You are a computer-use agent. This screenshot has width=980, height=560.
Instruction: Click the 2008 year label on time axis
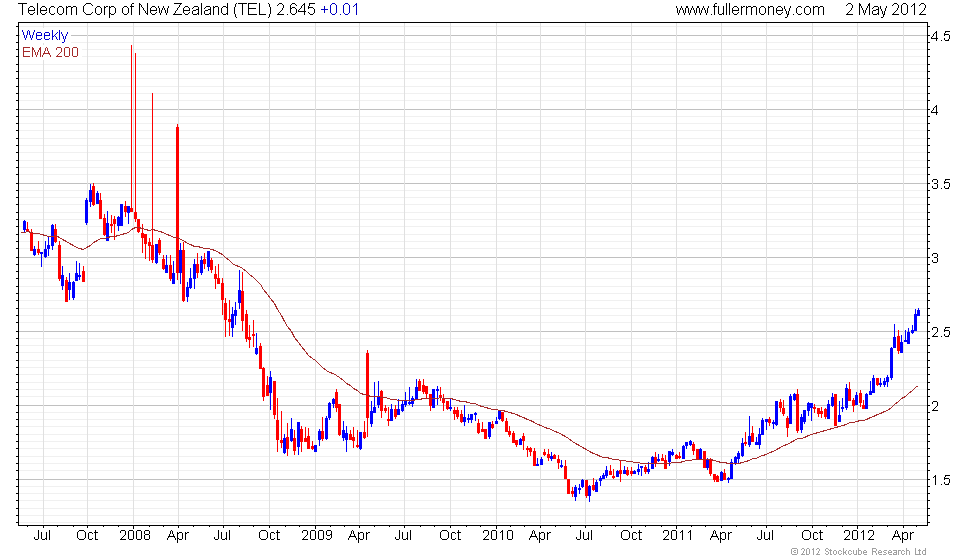(x=134, y=535)
